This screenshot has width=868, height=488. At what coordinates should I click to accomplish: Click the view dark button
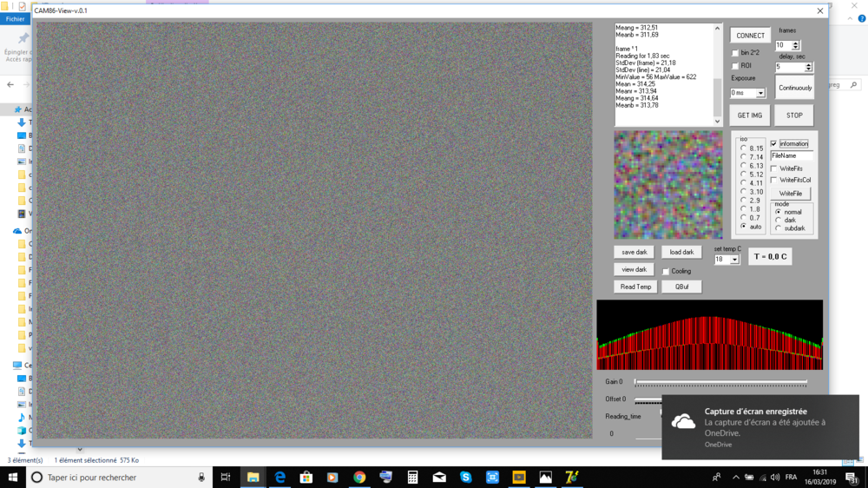pyautogui.click(x=634, y=270)
